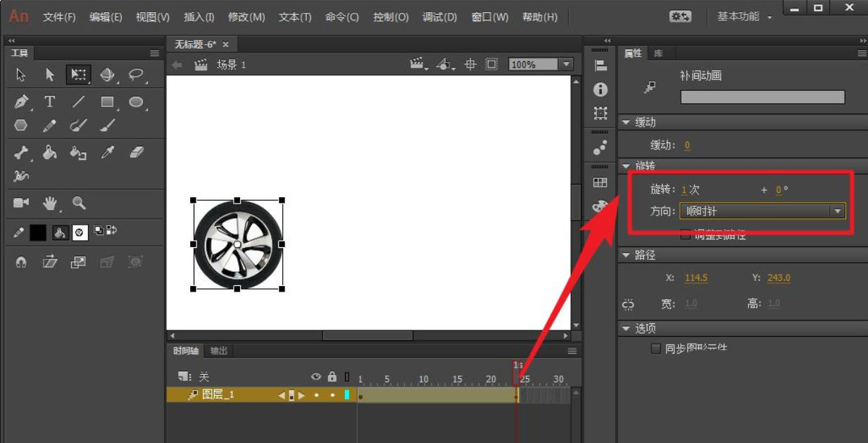Open the 基本功能 workspace dropdown

click(745, 16)
